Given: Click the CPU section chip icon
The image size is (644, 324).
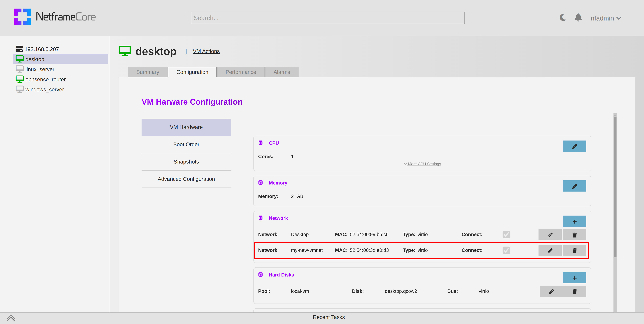Looking at the screenshot, I should coord(260,143).
